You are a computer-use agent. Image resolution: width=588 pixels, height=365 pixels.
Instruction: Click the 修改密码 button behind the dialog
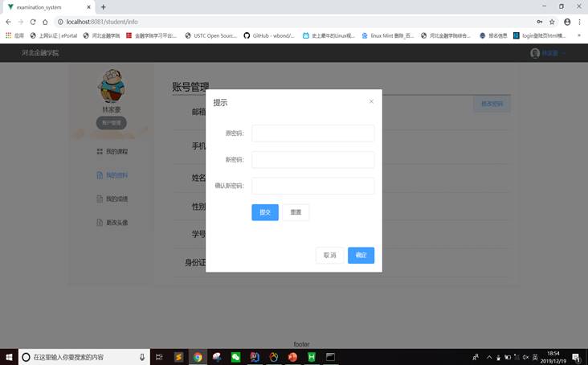(492, 104)
